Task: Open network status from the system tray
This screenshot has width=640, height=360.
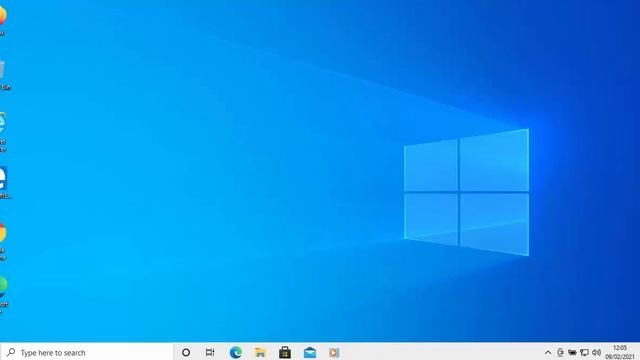Action: [x=584, y=353]
